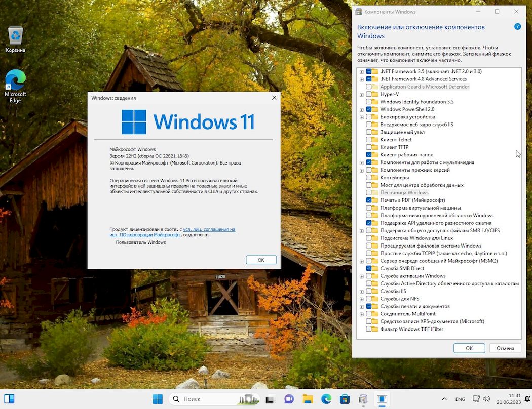Image resolution: width=532 pixels, height=409 pixels.
Task: Uncheck Служба SMB Direct
Action: [x=368, y=268]
